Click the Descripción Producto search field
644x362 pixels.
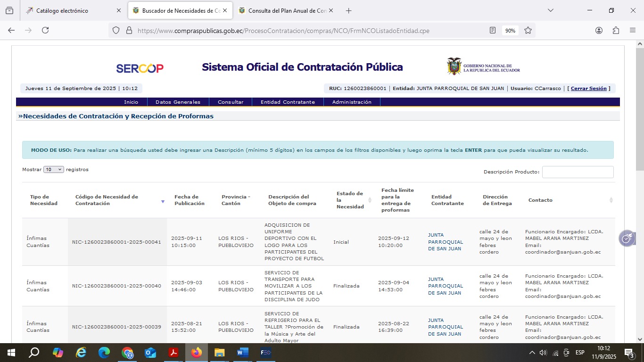point(578,172)
